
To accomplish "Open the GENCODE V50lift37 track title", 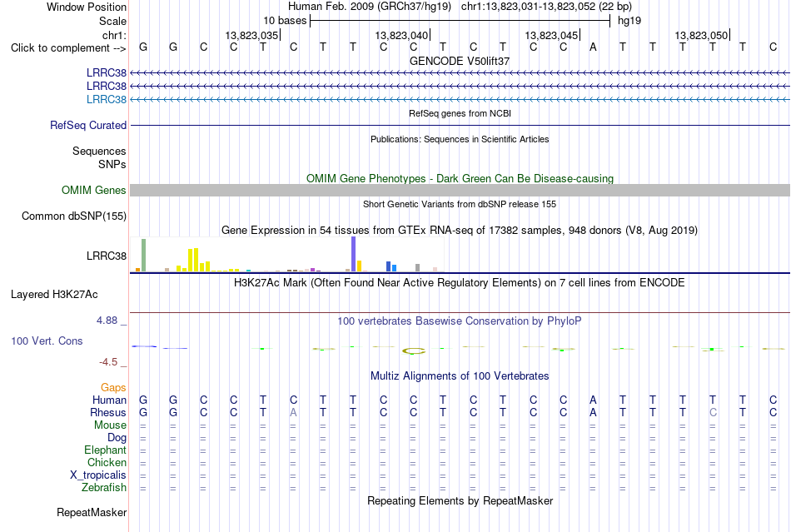I will (x=460, y=61).
